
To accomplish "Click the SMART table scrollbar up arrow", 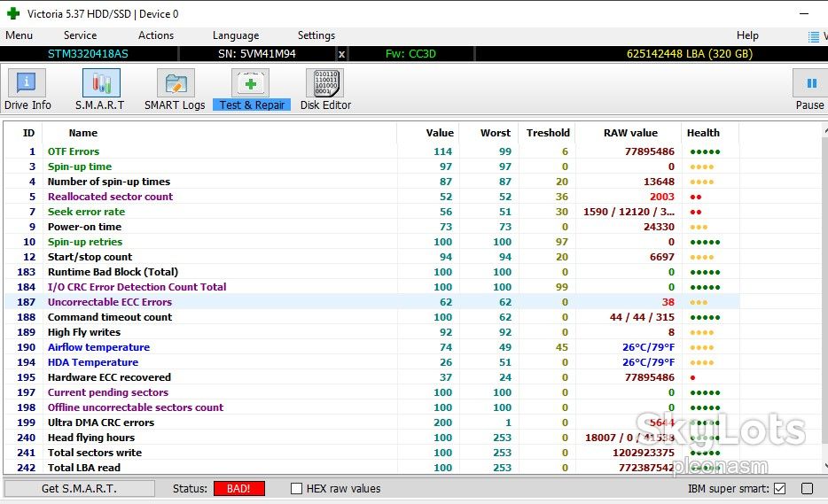I will click(x=825, y=128).
